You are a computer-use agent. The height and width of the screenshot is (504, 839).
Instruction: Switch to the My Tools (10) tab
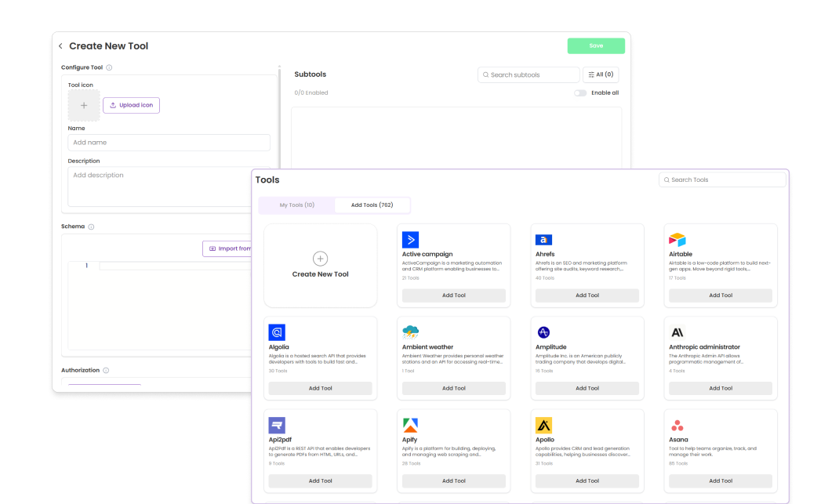pyautogui.click(x=297, y=205)
